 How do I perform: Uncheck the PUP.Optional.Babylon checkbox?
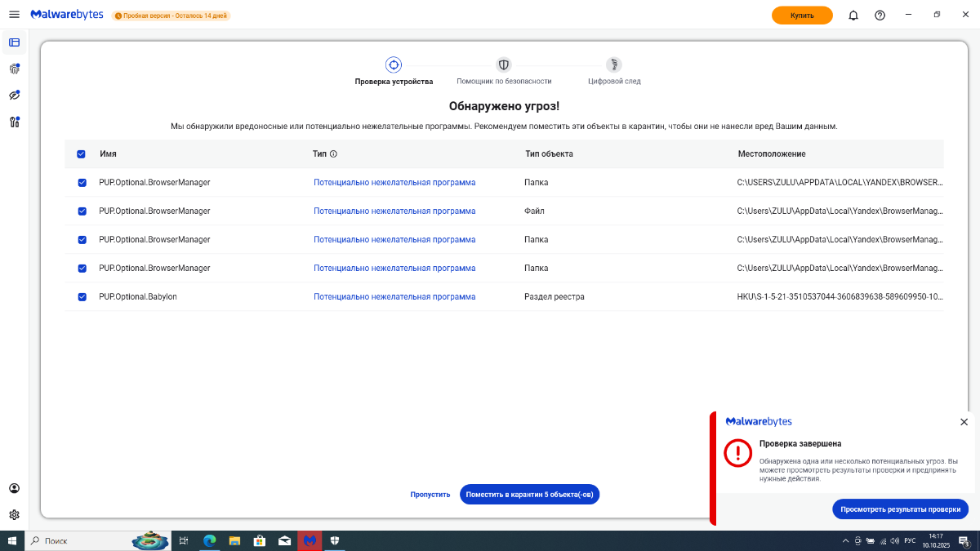point(82,297)
